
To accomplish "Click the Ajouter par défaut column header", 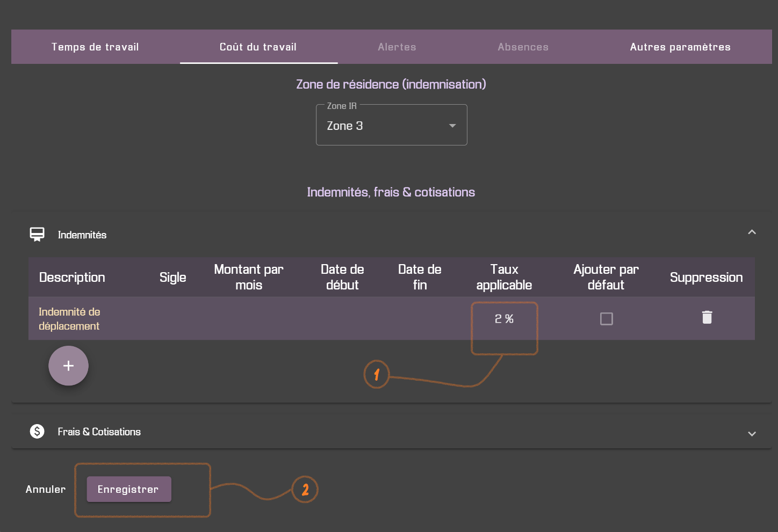I will (x=606, y=277).
